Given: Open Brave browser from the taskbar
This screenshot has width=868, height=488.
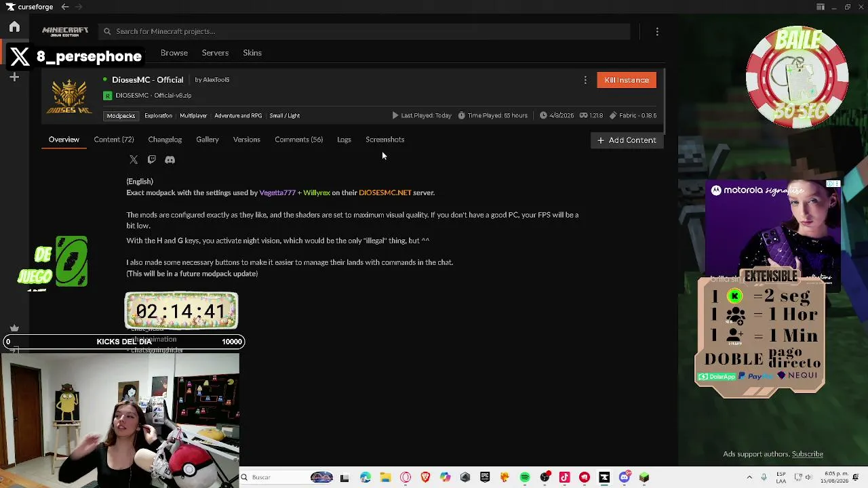Looking at the screenshot, I should click(x=425, y=478).
